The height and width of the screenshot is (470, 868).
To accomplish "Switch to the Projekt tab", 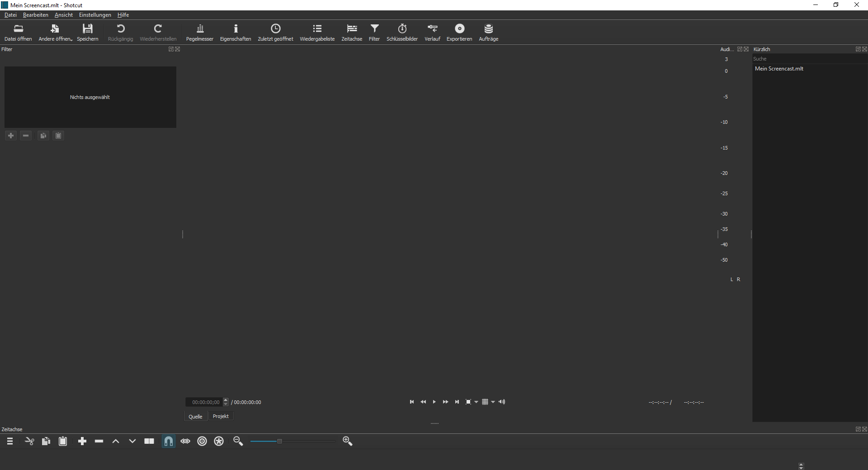I will 221,416.
